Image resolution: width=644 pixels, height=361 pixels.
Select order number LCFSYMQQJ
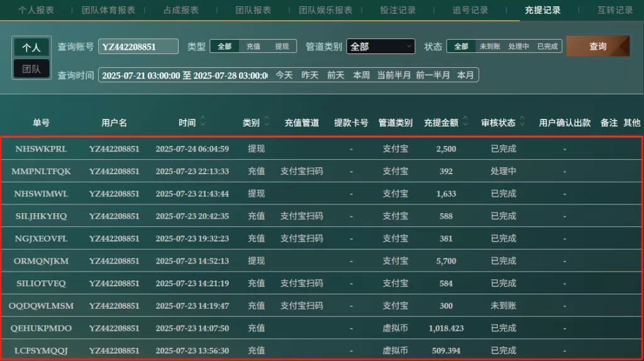pyautogui.click(x=41, y=351)
